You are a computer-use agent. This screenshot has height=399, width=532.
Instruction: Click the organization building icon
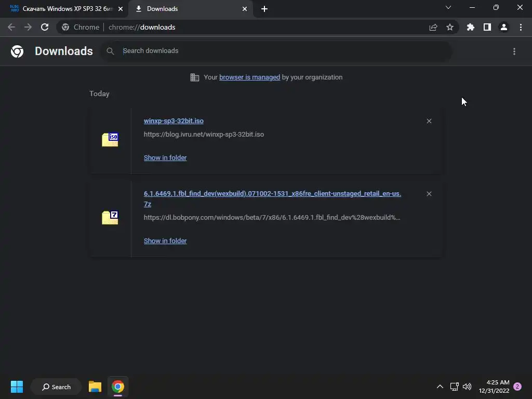coord(195,77)
